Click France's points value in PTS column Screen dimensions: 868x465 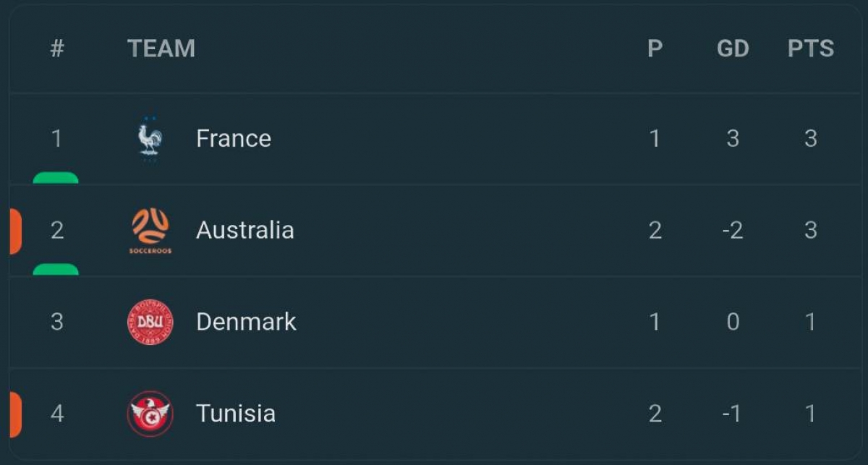811,138
